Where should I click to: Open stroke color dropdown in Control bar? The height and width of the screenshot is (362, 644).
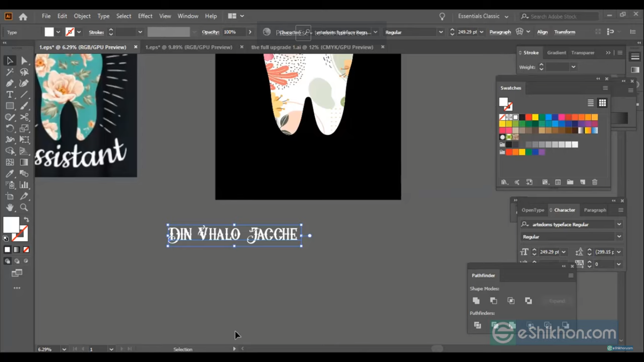point(79,32)
